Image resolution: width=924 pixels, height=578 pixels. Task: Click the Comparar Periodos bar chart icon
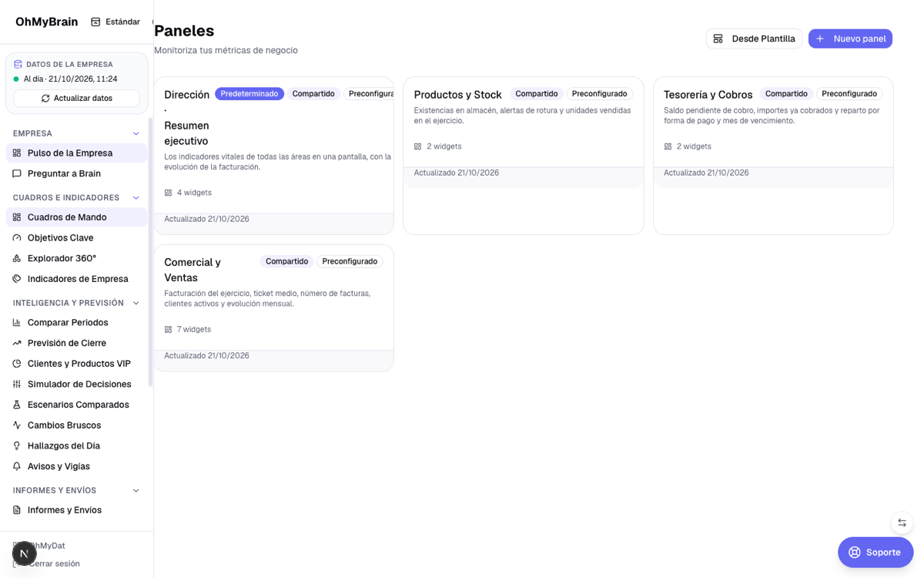click(17, 322)
